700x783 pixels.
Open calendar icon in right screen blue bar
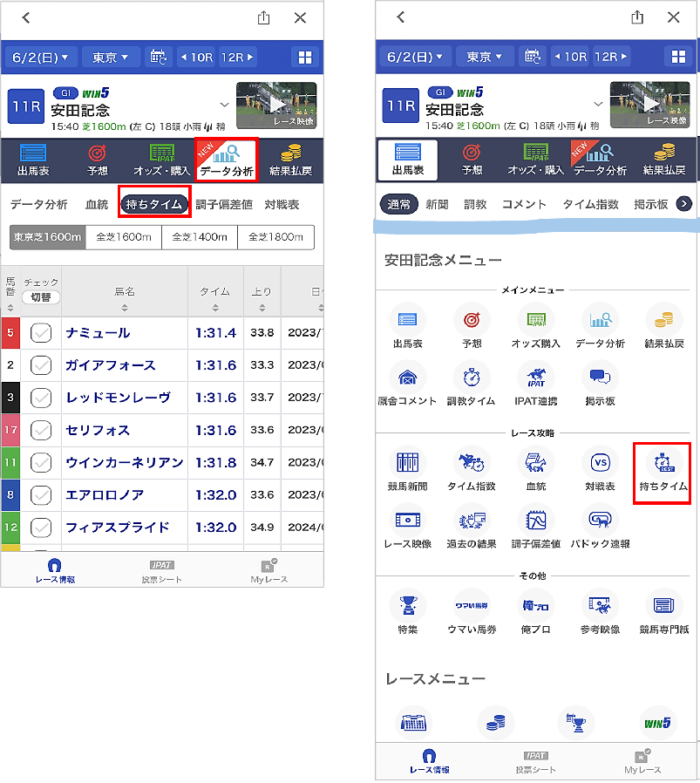[533, 57]
